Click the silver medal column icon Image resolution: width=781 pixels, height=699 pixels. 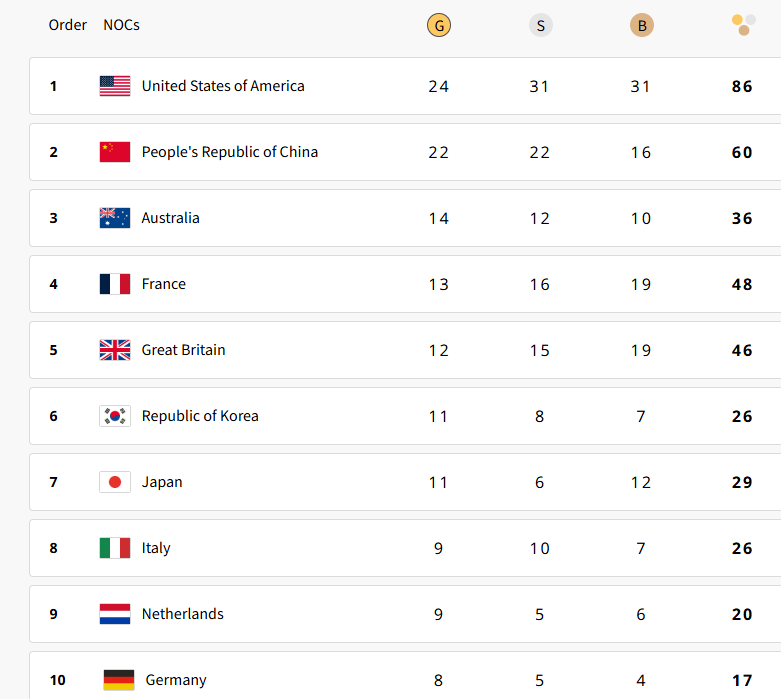coord(540,25)
